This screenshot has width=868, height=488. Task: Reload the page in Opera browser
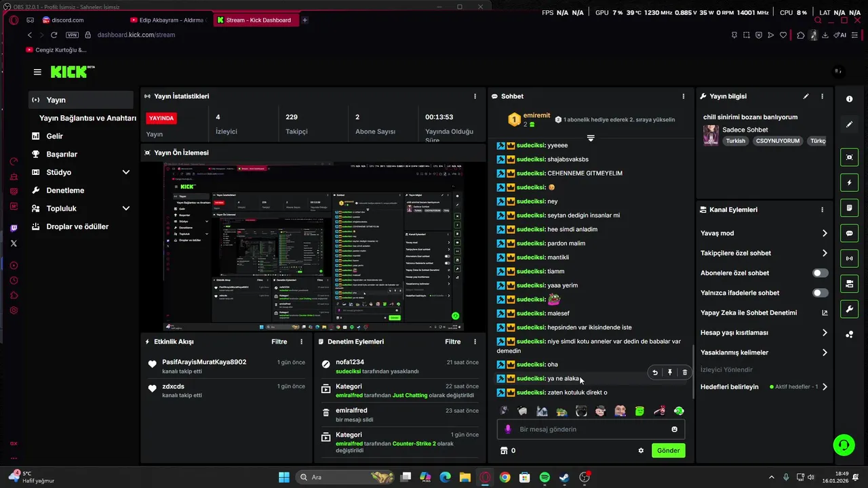tap(54, 35)
